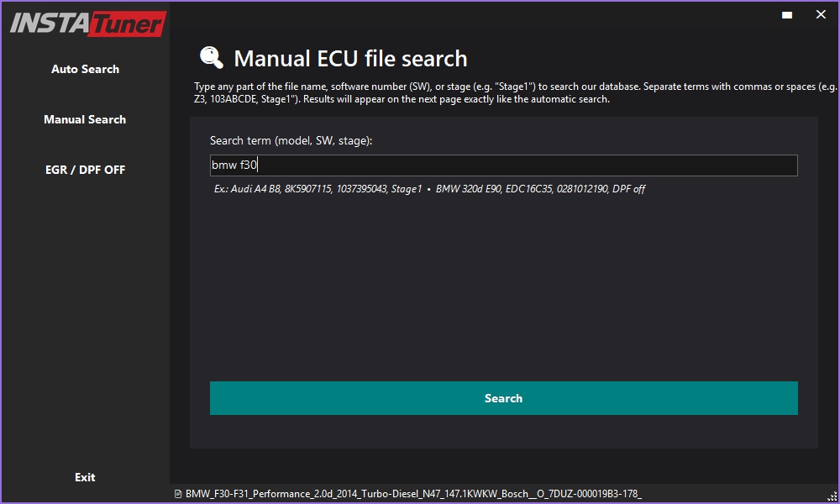
Task: Open the EGR / DPF OFF section
Action: (84, 170)
